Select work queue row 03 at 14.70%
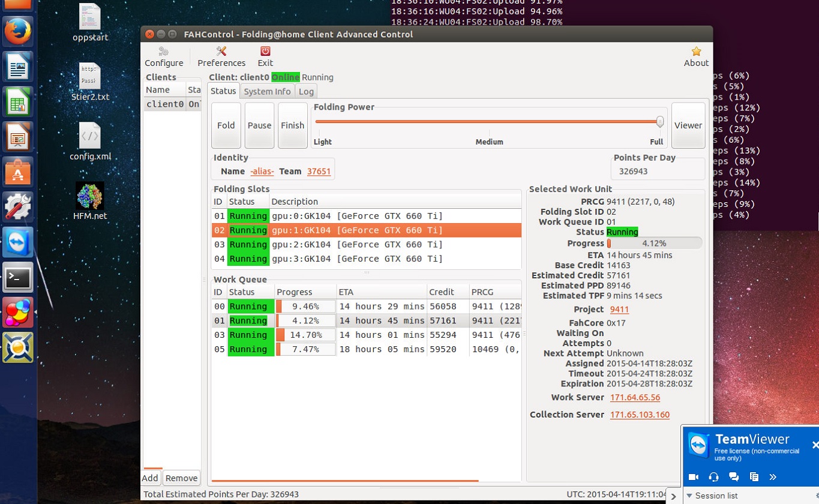Screen dimensions: 819x504 (367, 335)
